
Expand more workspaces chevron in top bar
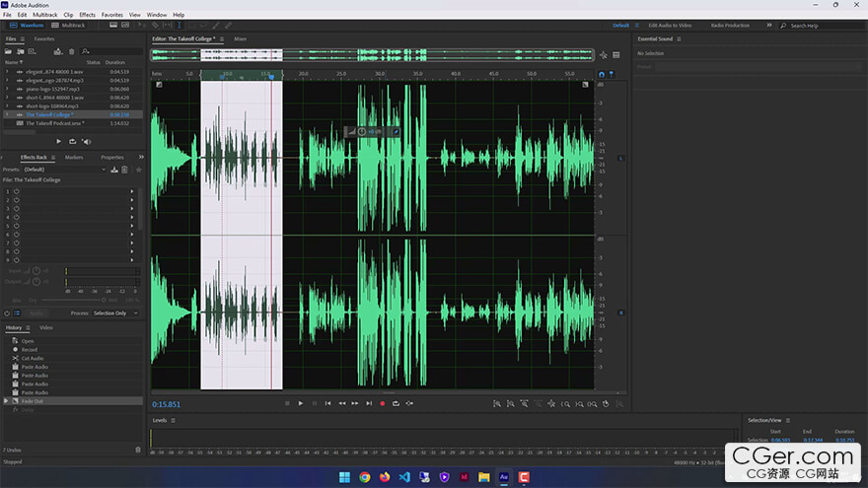[x=769, y=26]
